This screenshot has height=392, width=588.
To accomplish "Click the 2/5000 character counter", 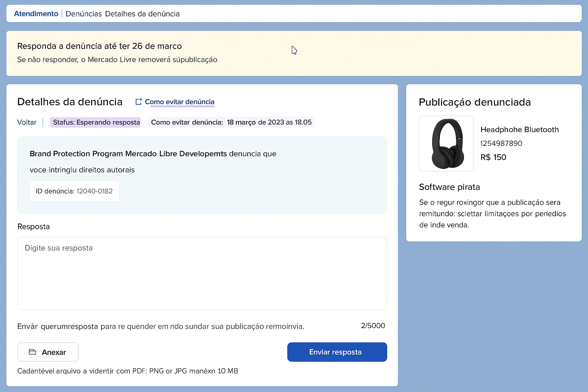I will 372,326.
